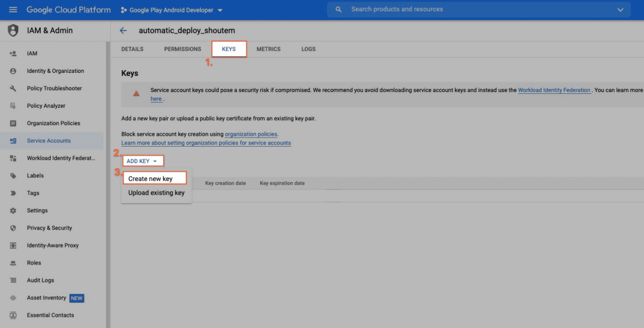644x328 pixels.
Task: Open the Google Play Android Developer project selector
Action: point(172,10)
